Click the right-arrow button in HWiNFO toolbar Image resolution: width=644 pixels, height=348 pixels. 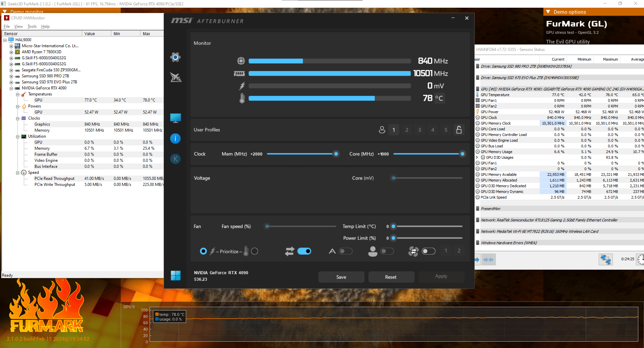[x=477, y=260]
